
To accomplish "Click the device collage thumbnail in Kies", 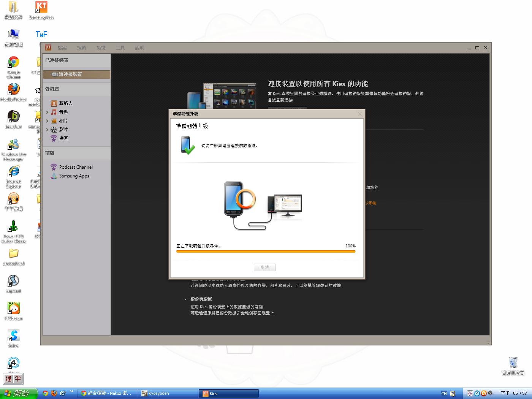I will pos(222,95).
